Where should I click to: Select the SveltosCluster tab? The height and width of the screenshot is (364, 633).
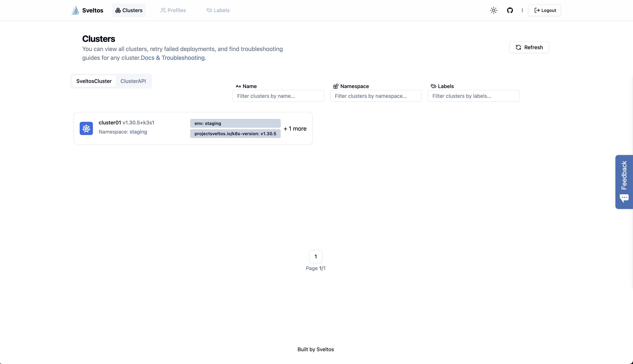(94, 81)
